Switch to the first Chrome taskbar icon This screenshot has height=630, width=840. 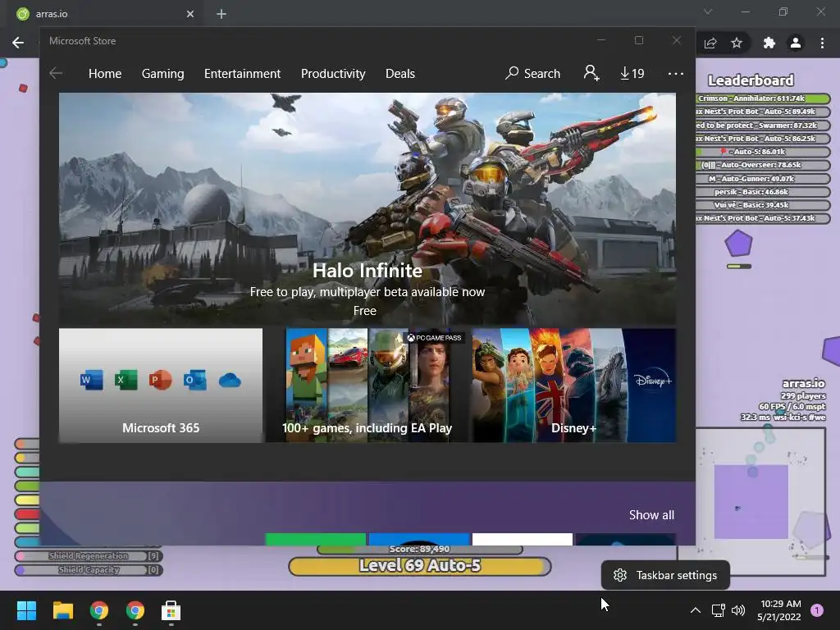pos(99,610)
